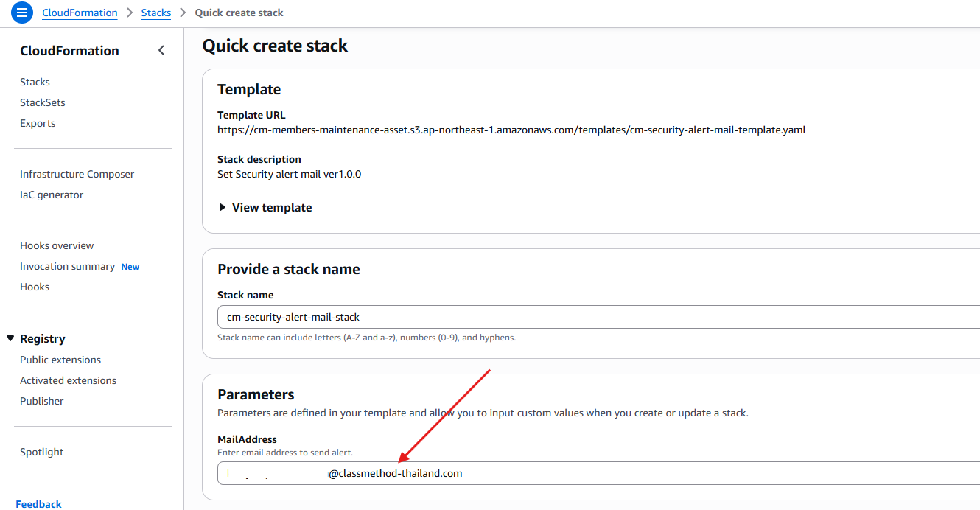The image size is (980, 510).
Task: Collapse the CloudFormation side panel arrow
Action: tap(161, 51)
